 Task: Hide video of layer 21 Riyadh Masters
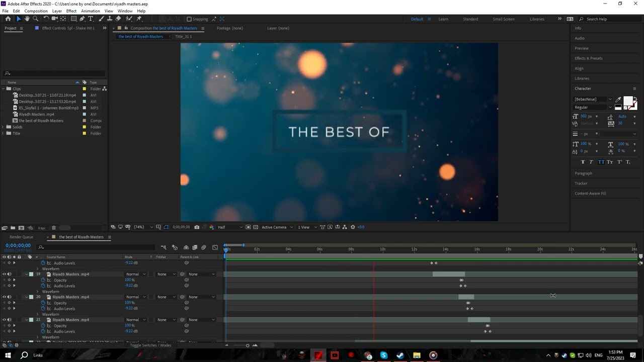click(4, 320)
